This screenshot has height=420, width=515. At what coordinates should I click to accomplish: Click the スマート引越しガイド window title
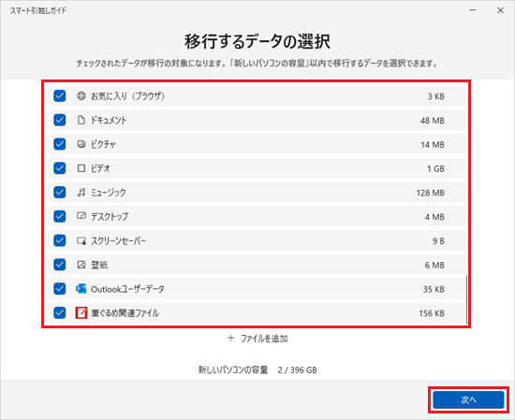(38, 10)
